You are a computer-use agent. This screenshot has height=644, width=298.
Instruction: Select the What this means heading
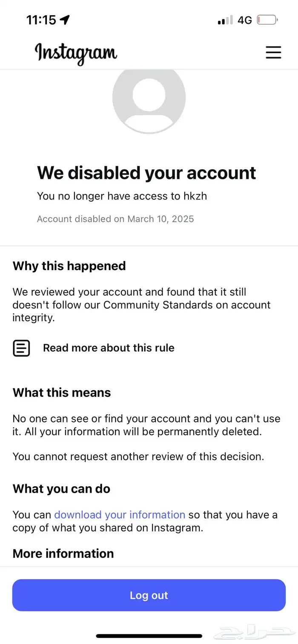tap(62, 392)
